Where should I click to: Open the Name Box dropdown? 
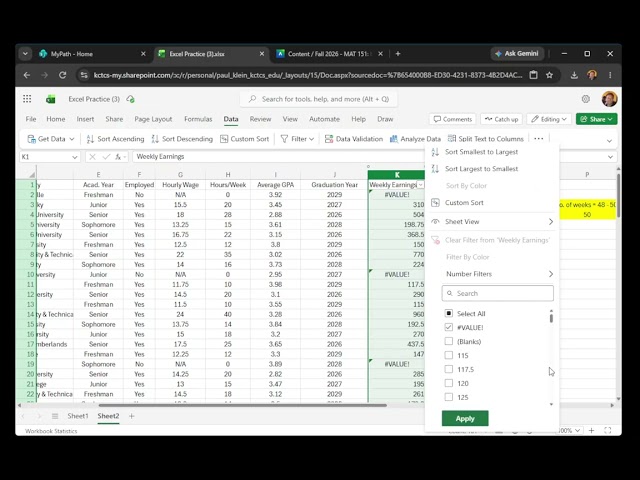point(74,157)
